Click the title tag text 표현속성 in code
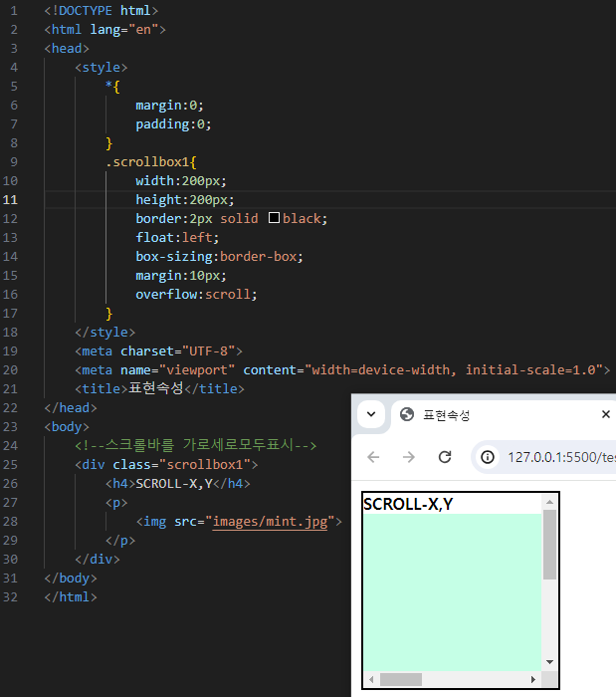This screenshot has width=616, height=697. pos(156,388)
